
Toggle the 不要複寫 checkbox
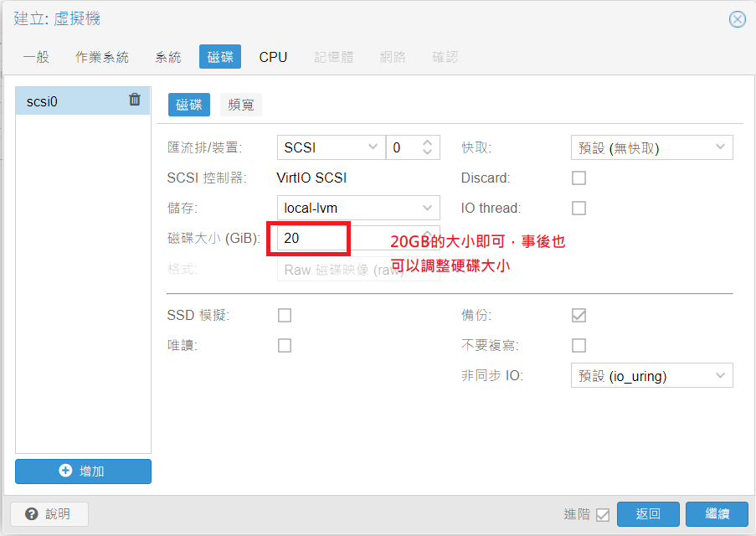click(579, 345)
